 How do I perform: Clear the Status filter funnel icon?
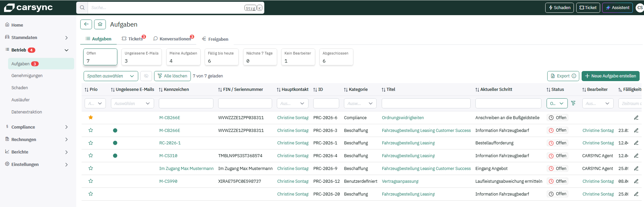pos(573,103)
